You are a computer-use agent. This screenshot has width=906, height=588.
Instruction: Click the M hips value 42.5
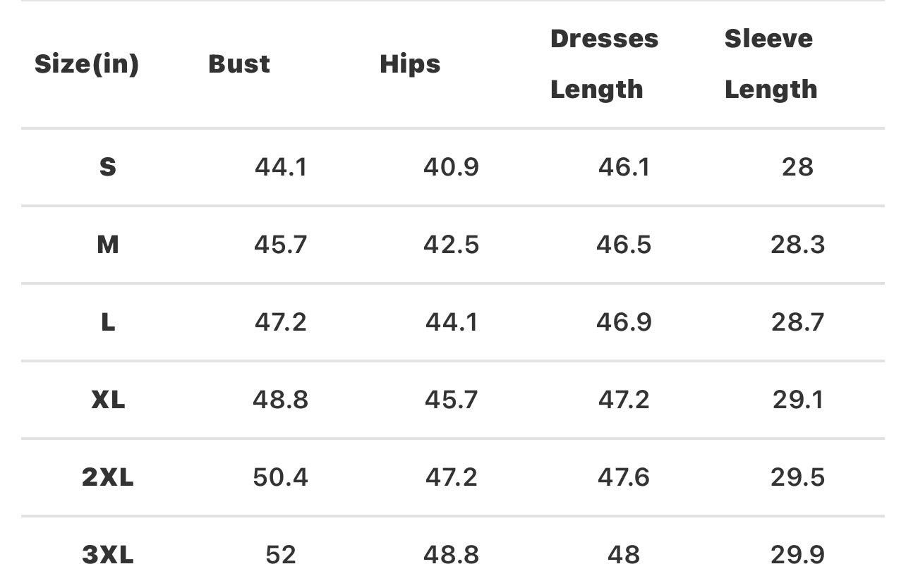click(x=451, y=245)
